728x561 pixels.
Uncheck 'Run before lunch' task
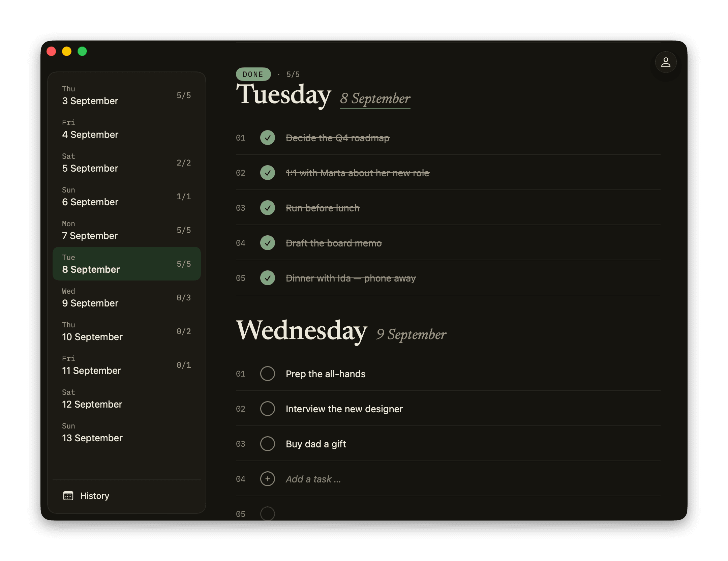pyautogui.click(x=267, y=208)
